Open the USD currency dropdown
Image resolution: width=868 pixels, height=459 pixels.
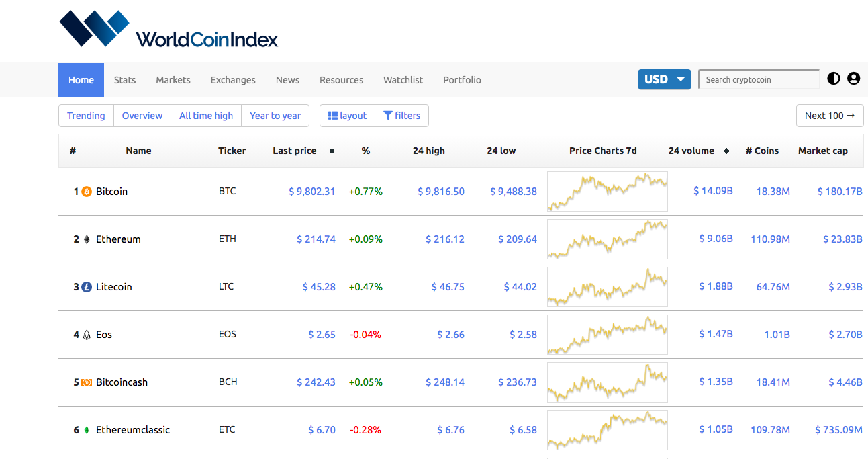pyautogui.click(x=664, y=79)
